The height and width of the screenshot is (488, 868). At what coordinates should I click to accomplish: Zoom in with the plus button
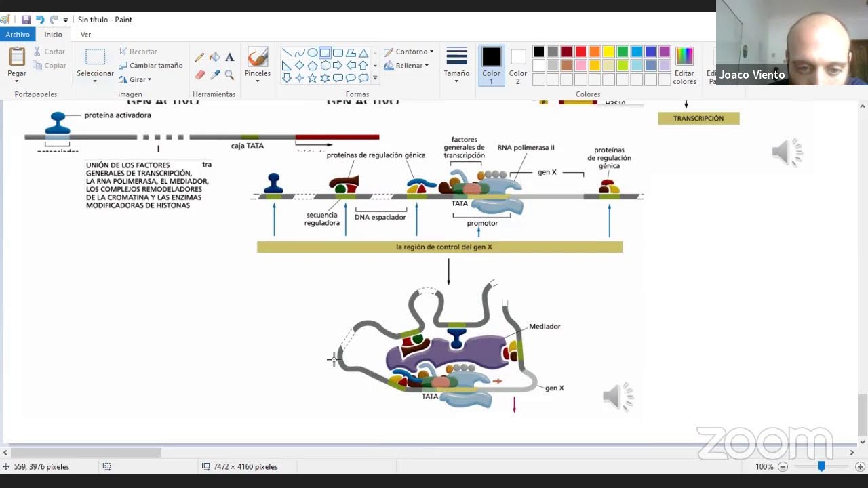tap(860, 466)
